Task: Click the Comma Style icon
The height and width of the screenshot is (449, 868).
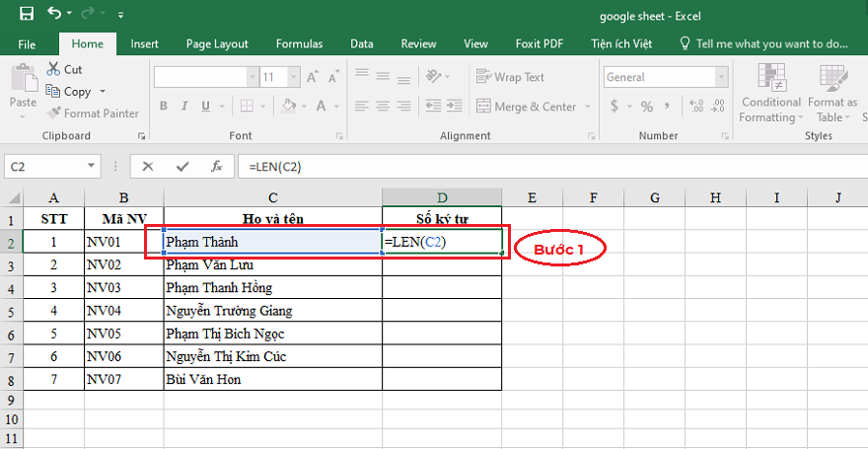Action: point(667,106)
